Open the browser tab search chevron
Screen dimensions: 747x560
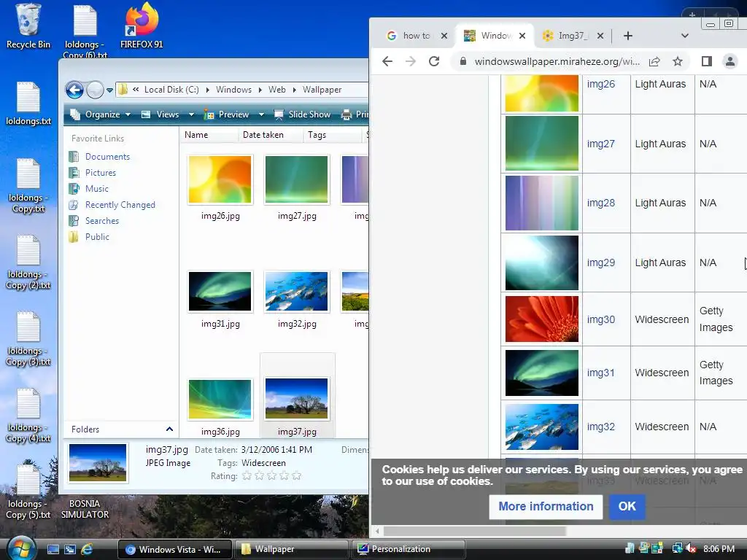pyautogui.click(x=684, y=36)
